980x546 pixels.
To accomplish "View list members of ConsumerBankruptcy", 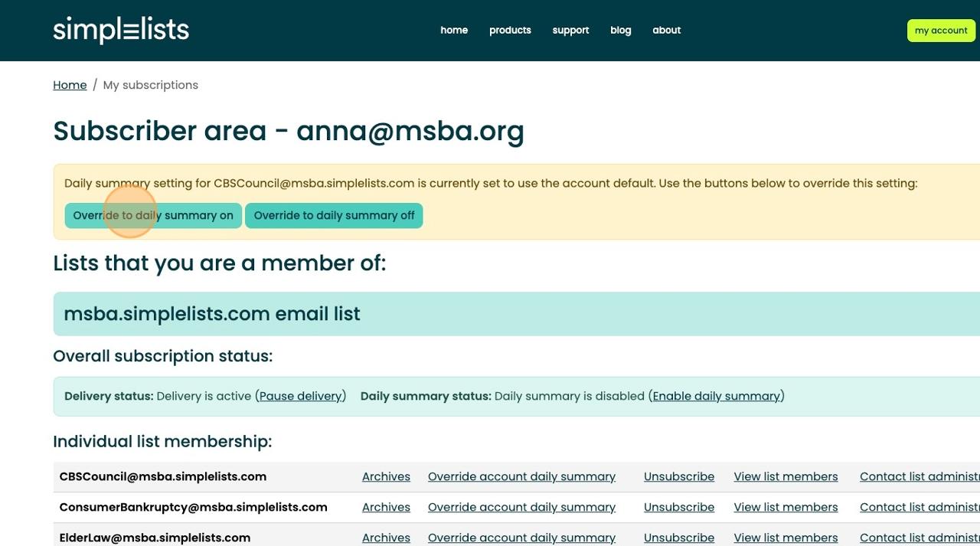I will [x=786, y=507].
